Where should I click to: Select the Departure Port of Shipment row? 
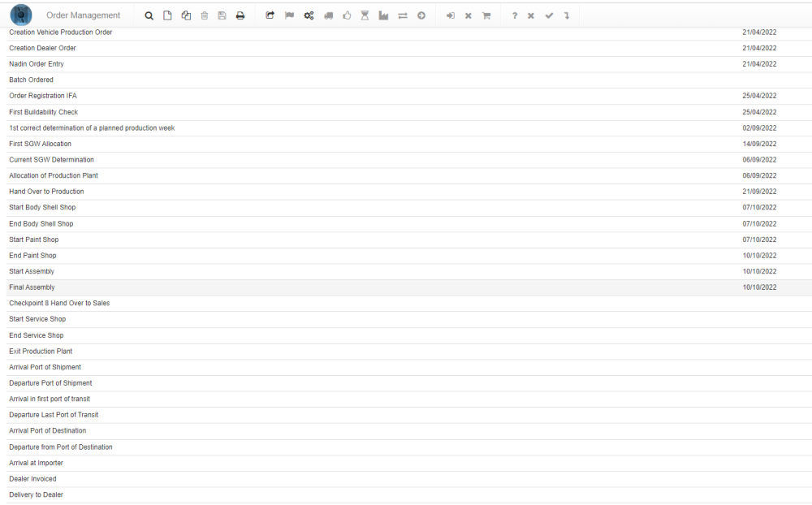(x=409, y=384)
